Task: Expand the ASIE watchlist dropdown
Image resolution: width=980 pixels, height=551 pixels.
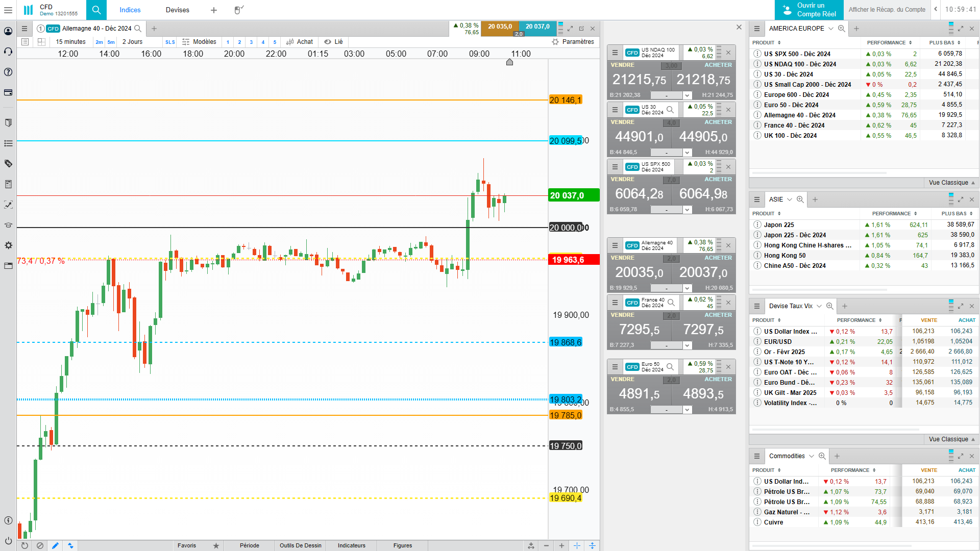Action: click(x=790, y=199)
